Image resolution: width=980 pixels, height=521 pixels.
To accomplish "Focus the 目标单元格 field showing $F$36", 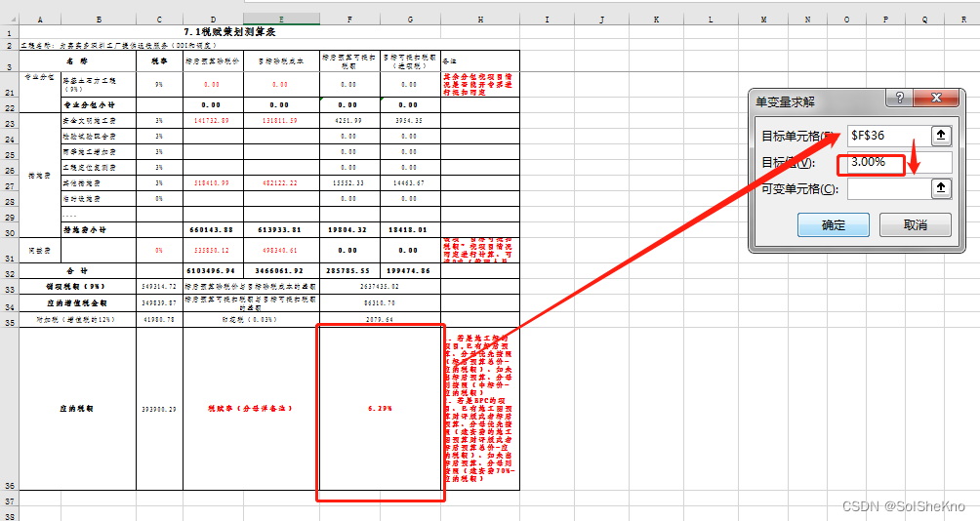I will click(x=889, y=136).
